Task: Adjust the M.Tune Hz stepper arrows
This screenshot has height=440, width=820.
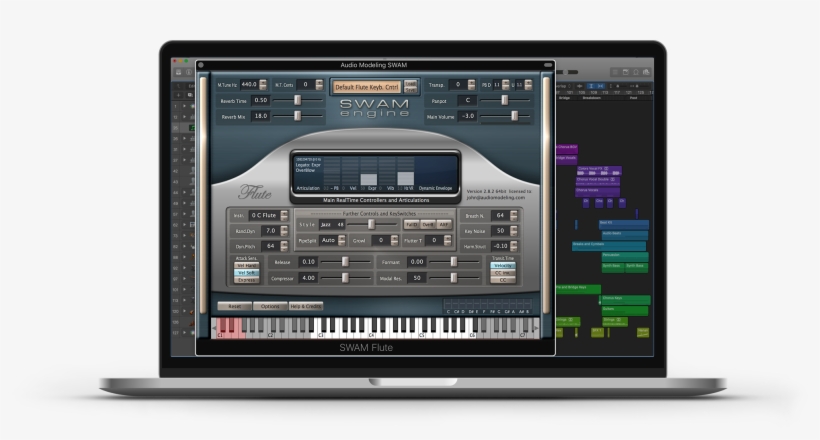Action: click(263, 85)
